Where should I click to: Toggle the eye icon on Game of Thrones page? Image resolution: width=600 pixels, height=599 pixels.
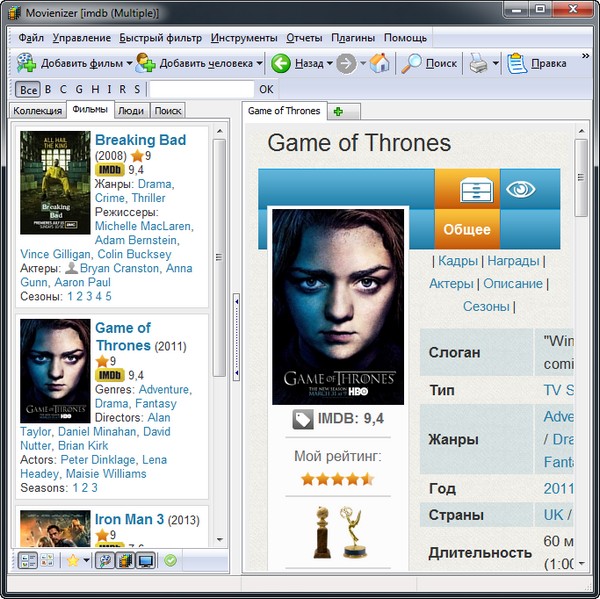tap(519, 189)
